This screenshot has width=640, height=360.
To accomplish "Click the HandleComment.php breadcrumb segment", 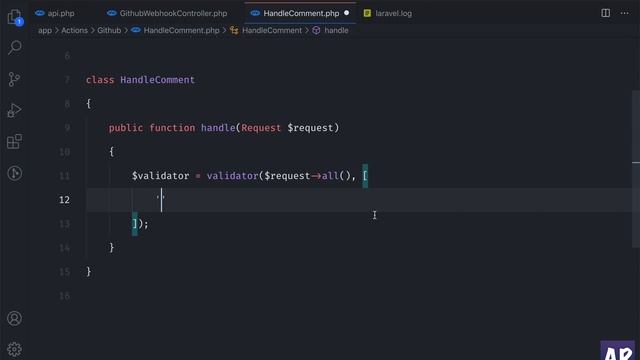I will (x=181, y=31).
